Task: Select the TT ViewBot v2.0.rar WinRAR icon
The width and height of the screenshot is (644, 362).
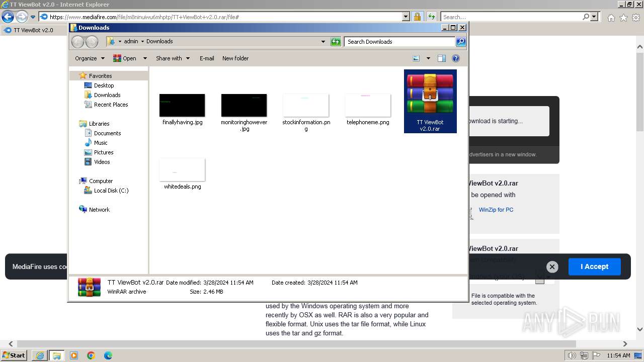Action: click(x=430, y=101)
